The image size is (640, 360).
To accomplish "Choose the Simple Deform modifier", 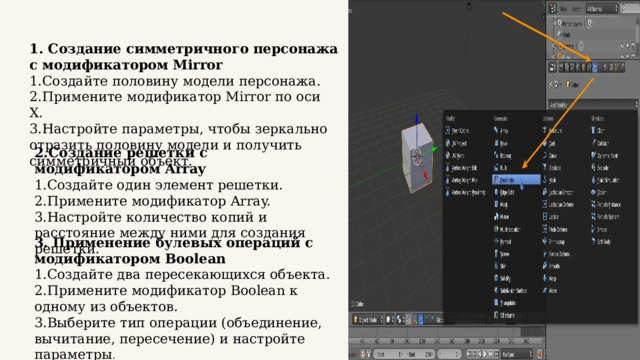I will (556, 254).
